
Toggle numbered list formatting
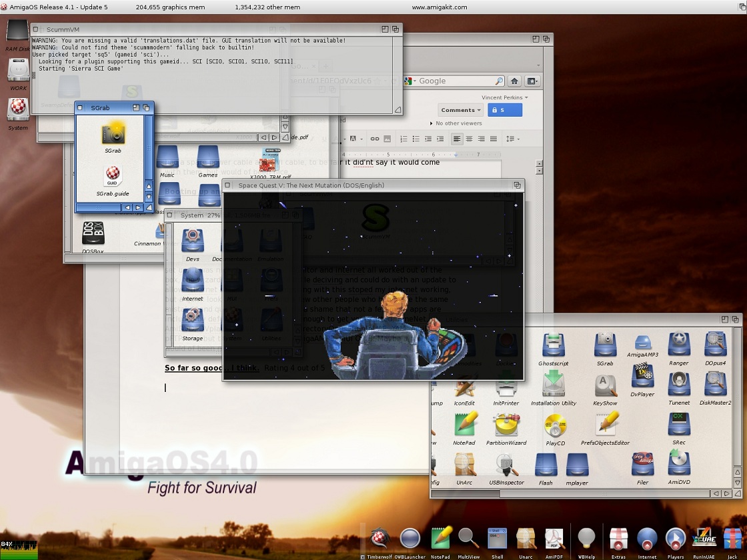(404, 139)
